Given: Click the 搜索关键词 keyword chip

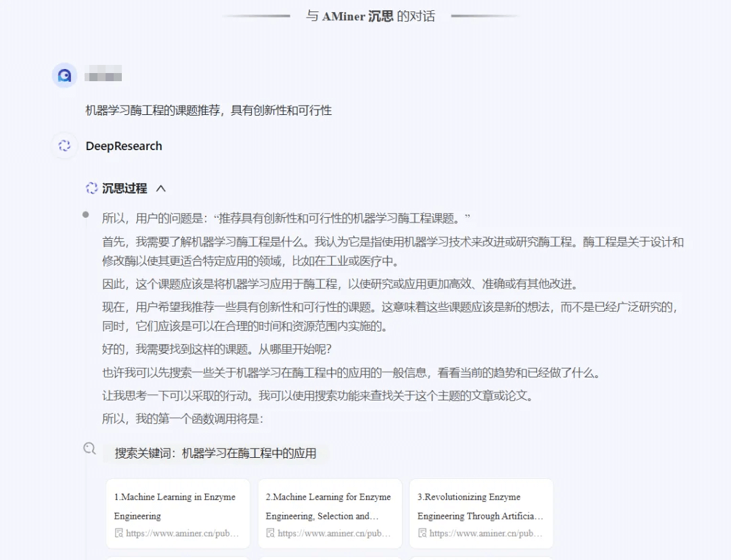Looking at the screenshot, I should pyautogui.click(x=216, y=453).
